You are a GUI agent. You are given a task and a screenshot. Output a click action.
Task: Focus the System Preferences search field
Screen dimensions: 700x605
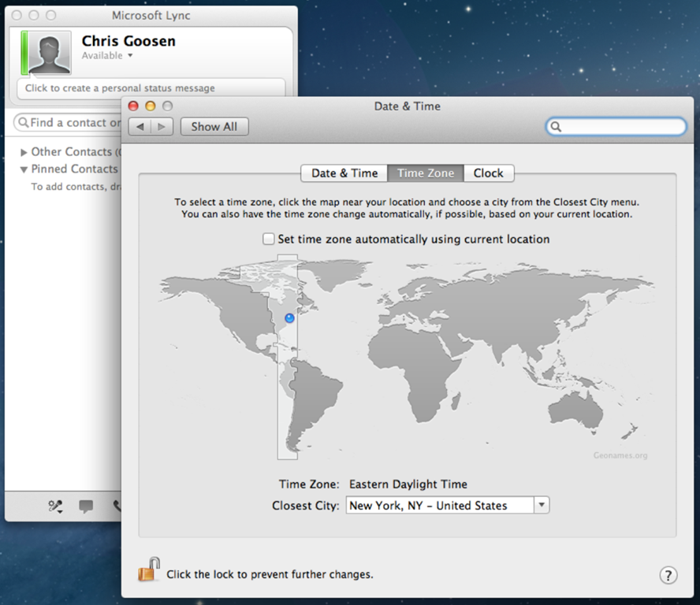(x=616, y=127)
